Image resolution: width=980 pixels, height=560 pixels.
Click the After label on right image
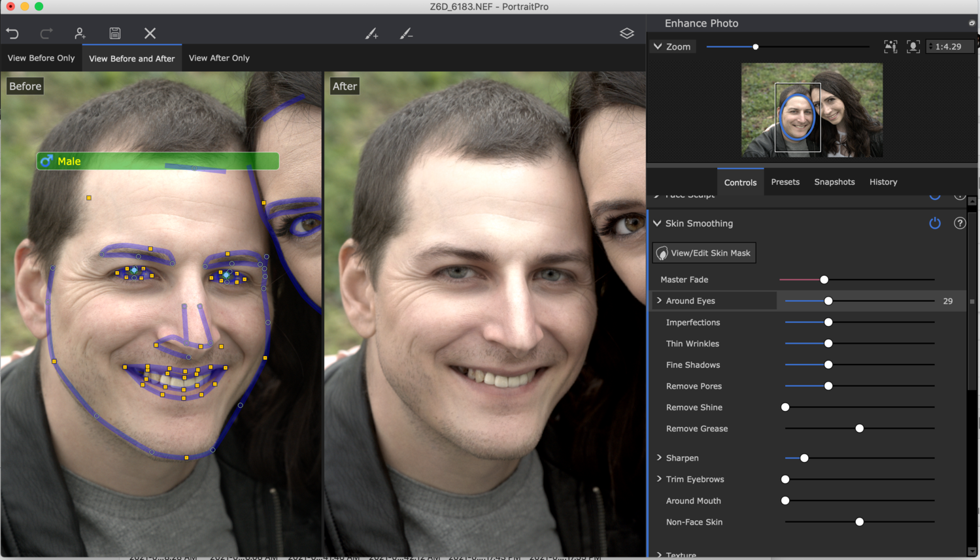(x=345, y=86)
